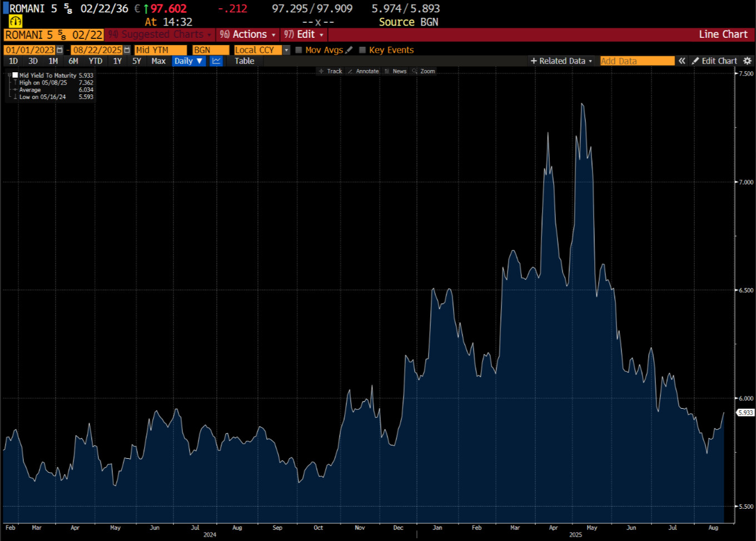Activate the Track crosshair tool
This screenshot has height=541, width=756.
click(x=330, y=71)
